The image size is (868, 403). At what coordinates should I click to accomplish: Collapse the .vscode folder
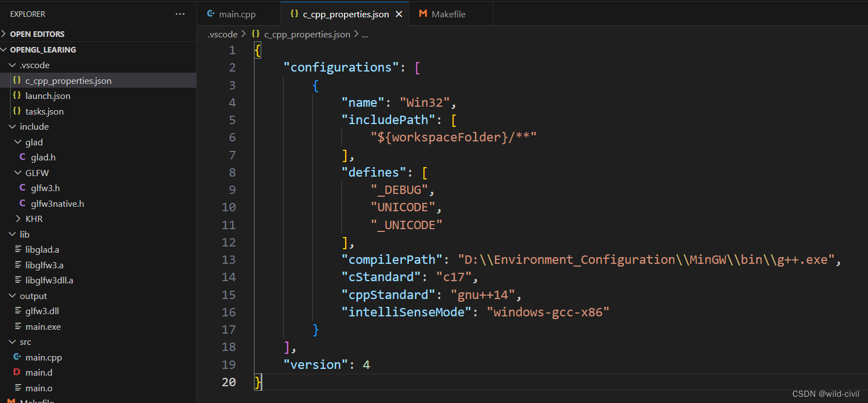[x=12, y=65]
